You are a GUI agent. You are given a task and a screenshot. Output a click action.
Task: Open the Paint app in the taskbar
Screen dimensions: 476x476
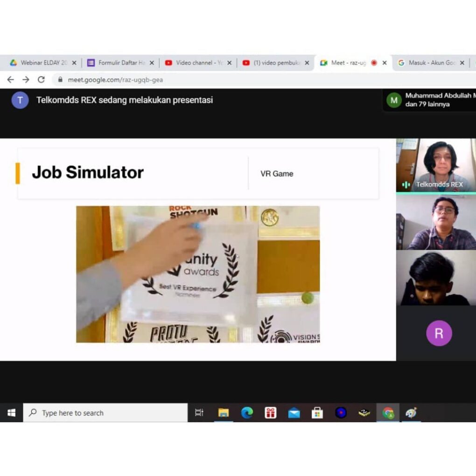pyautogui.click(x=411, y=413)
